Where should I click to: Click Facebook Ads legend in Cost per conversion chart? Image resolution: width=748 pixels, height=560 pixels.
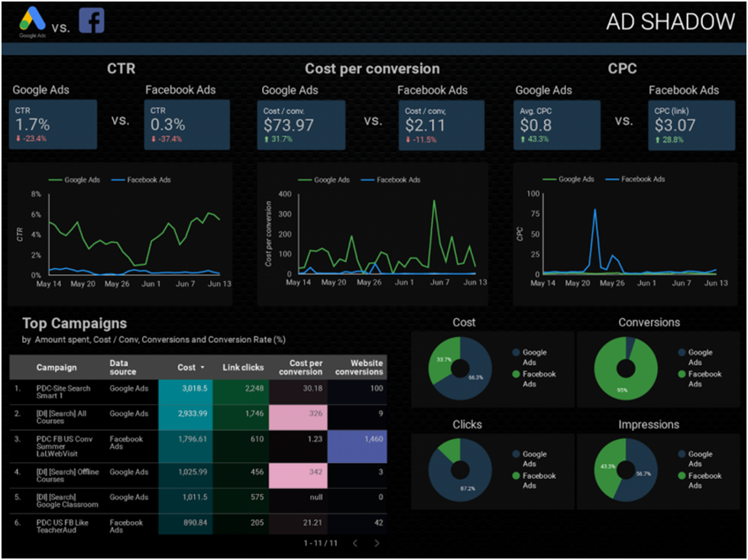[x=390, y=180]
